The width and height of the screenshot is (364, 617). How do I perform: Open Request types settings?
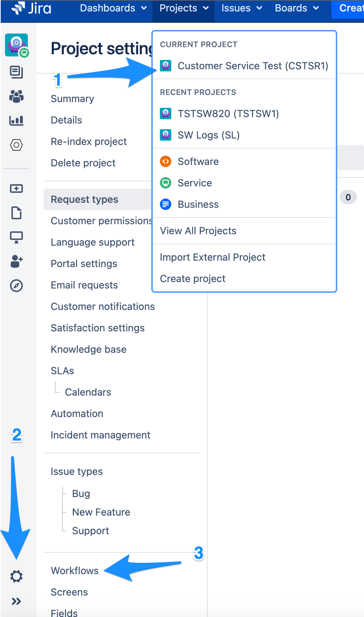click(98, 199)
